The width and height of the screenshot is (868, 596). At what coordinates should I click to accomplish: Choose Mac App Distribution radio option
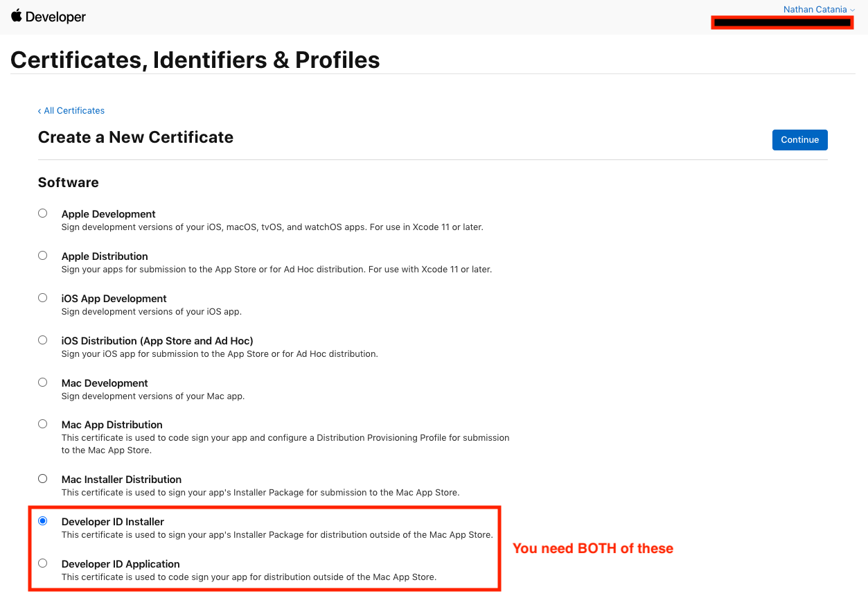43,424
